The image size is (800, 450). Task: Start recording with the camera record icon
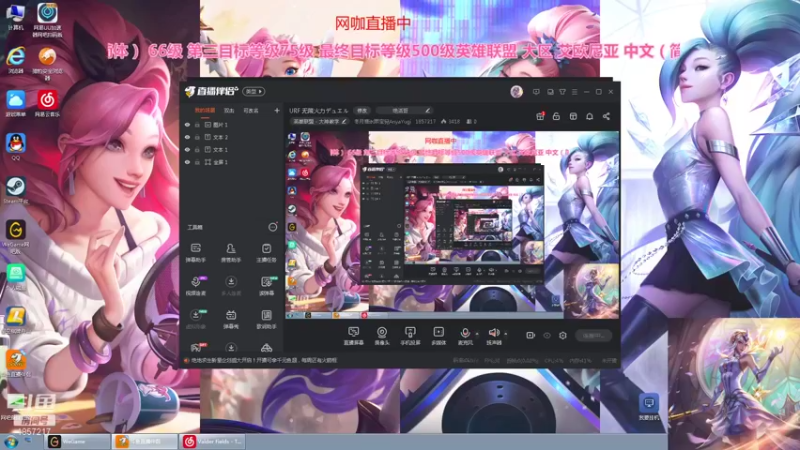(531, 335)
